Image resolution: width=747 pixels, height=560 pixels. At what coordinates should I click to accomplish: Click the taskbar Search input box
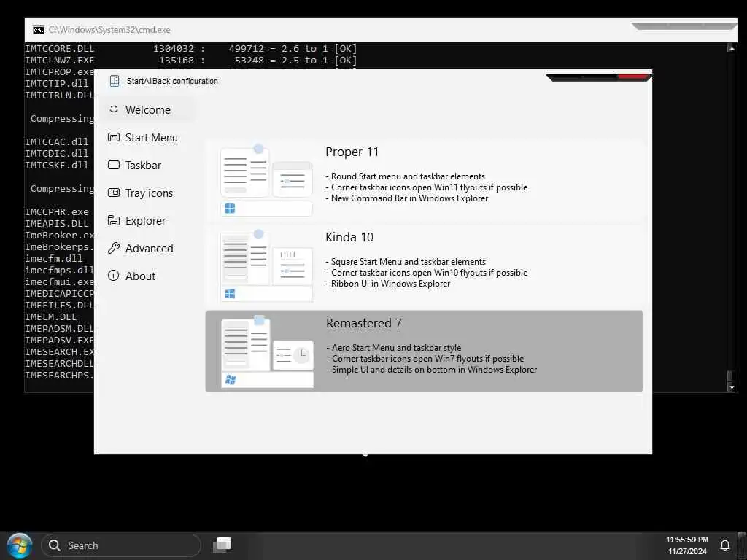(x=121, y=545)
